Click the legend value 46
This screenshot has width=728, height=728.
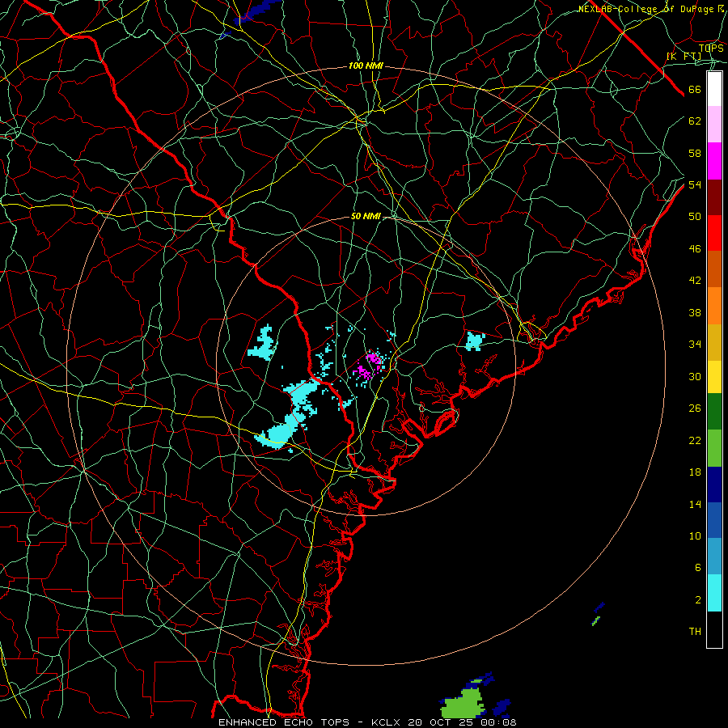click(695, 249)
